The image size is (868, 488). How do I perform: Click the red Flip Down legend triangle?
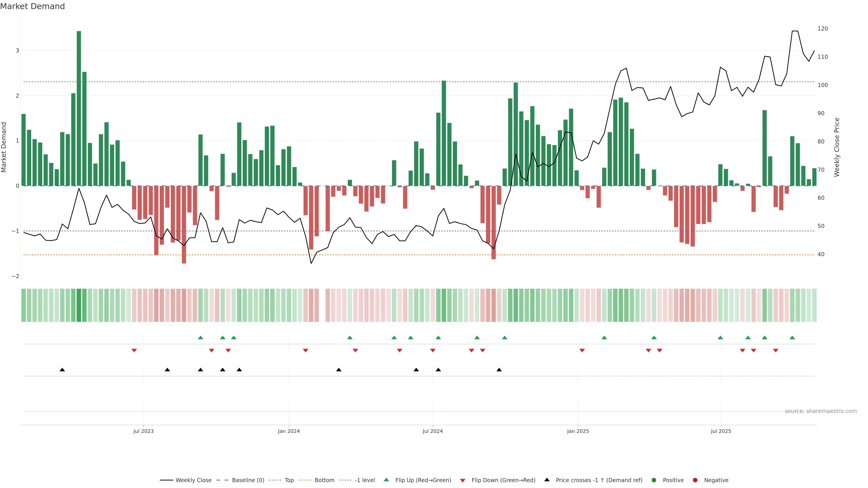(x=463, y=480)
